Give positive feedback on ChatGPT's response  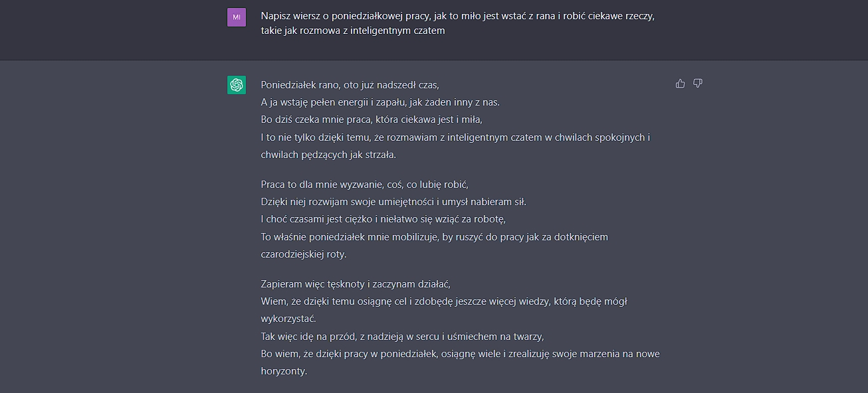tap(680, 83)
